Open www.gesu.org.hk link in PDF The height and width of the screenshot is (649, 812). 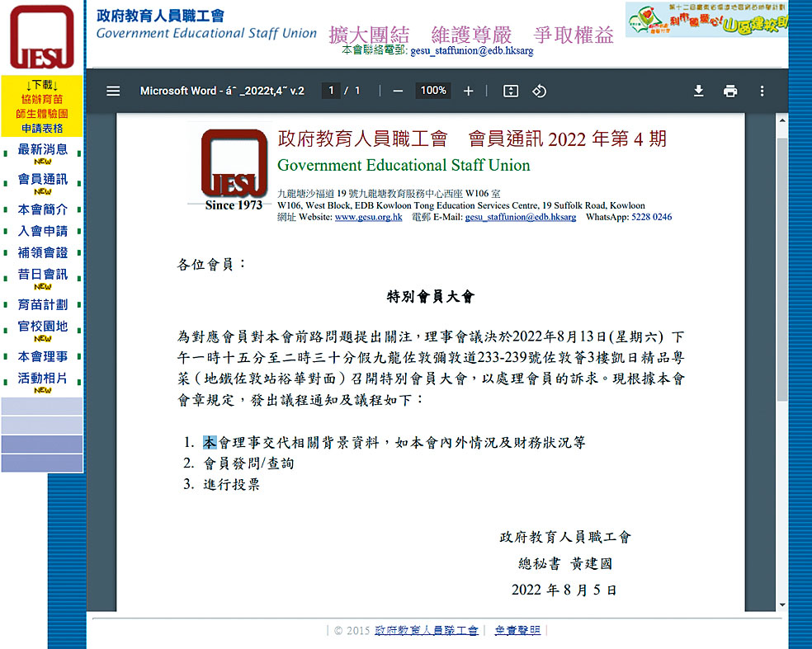coord(368,217)
